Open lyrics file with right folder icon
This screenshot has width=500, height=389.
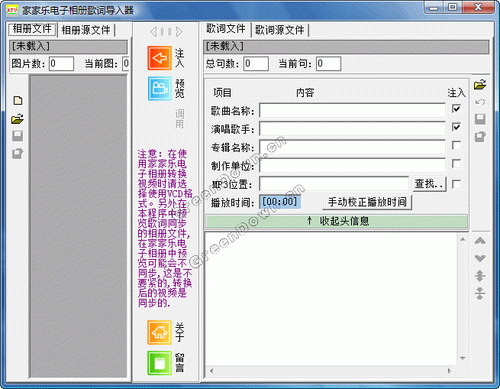pos(480,84)
